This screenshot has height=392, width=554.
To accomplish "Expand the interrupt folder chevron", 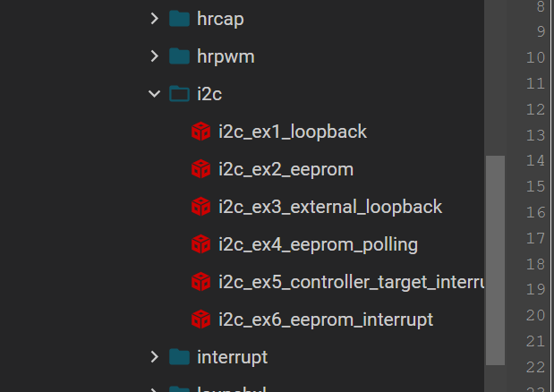I will 155,357.
